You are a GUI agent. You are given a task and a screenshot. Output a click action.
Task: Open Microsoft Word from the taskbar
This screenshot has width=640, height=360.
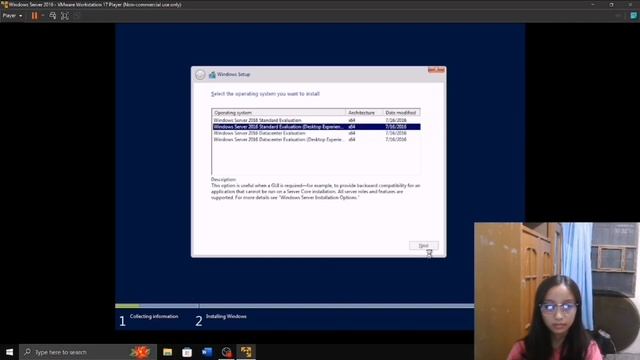click(x=207, y=352)
